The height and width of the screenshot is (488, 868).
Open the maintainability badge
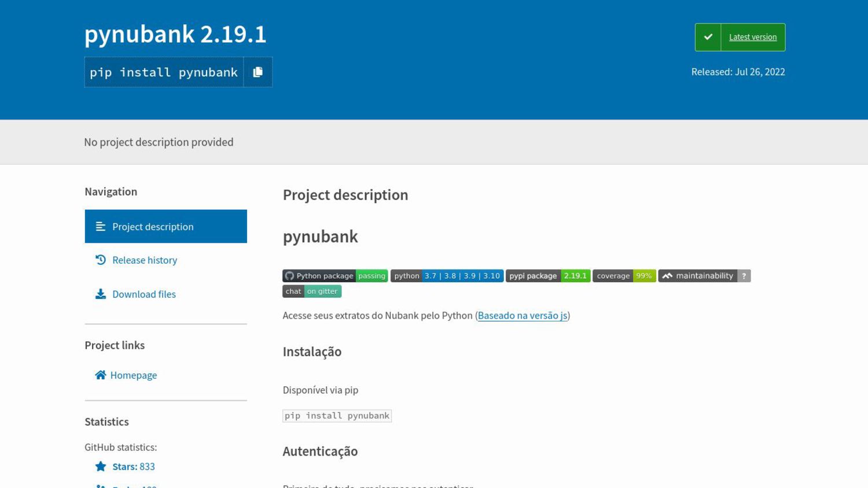(704, 276)
